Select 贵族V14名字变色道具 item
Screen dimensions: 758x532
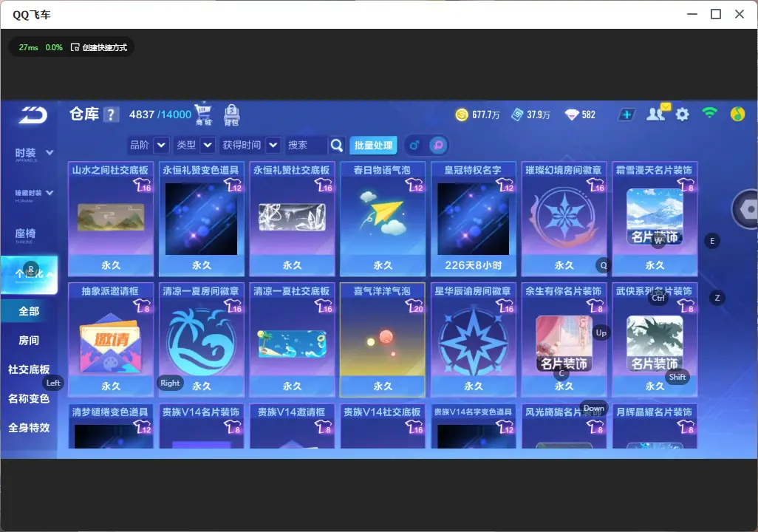474,426
